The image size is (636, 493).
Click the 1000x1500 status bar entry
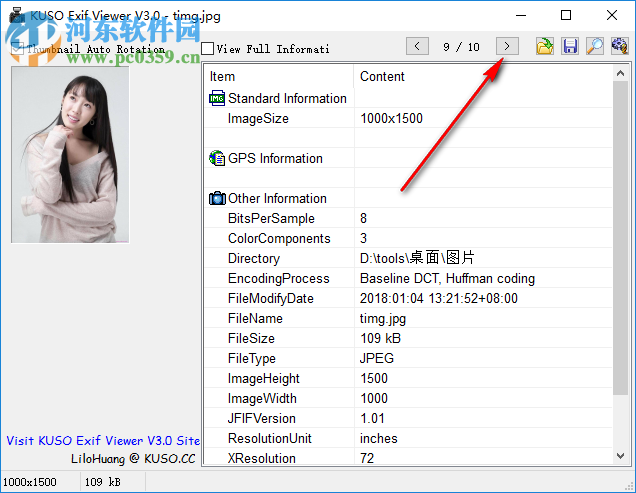30,482
